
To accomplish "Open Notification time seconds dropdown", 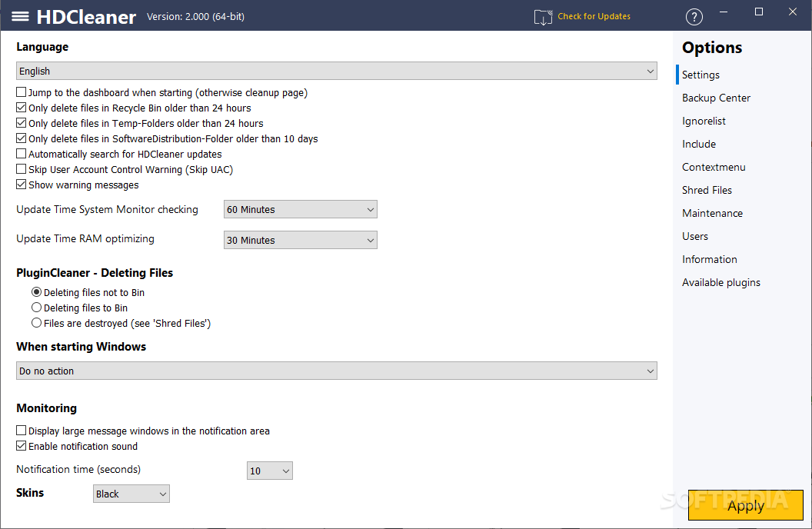I will point(270,471).
